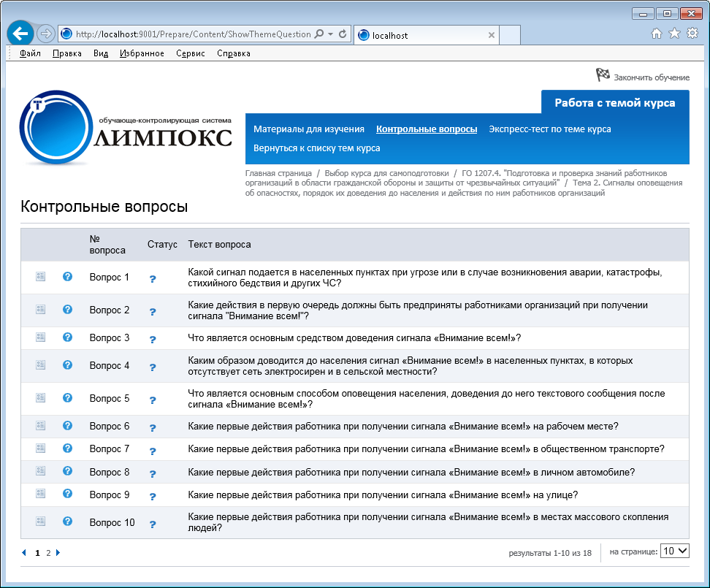Click blue circle help icon for Вопрос 10
This screenshot has height=588, width=710.
click(67, 521)
